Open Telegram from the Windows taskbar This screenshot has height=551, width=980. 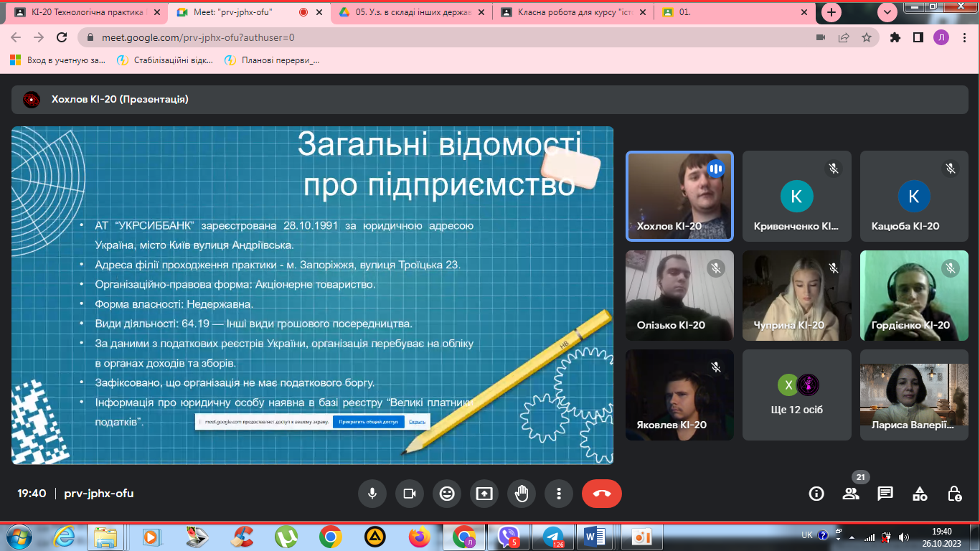pos(552,536)
